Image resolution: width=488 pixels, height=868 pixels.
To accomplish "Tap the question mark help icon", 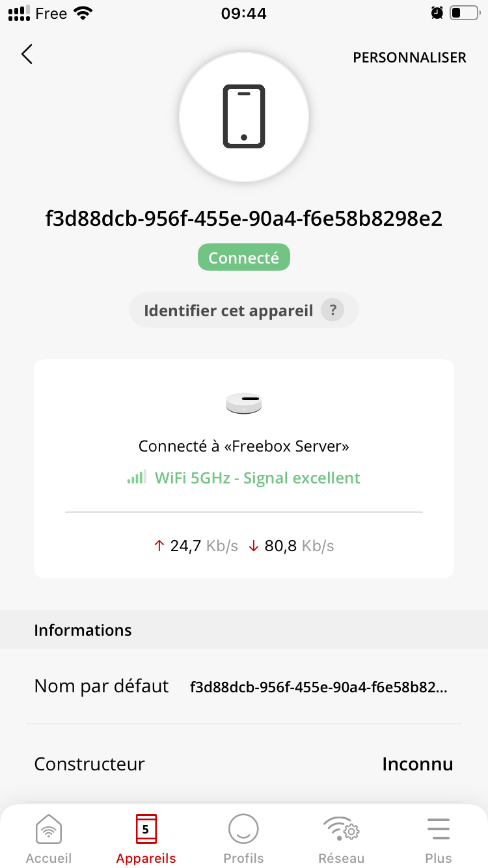I will (332, 310).
